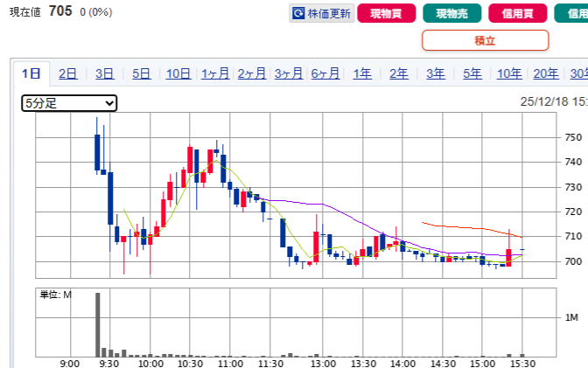588x368 pixels.
Task: Click the 株価更新 refresh icon
Action: click(299, 13)
